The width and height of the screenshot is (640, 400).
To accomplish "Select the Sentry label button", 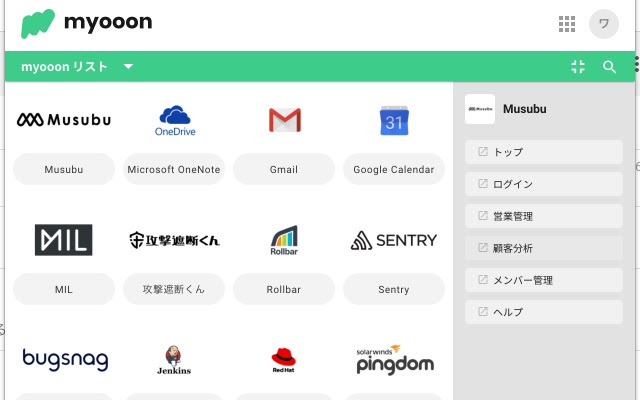I will click(x=393, y=289).
